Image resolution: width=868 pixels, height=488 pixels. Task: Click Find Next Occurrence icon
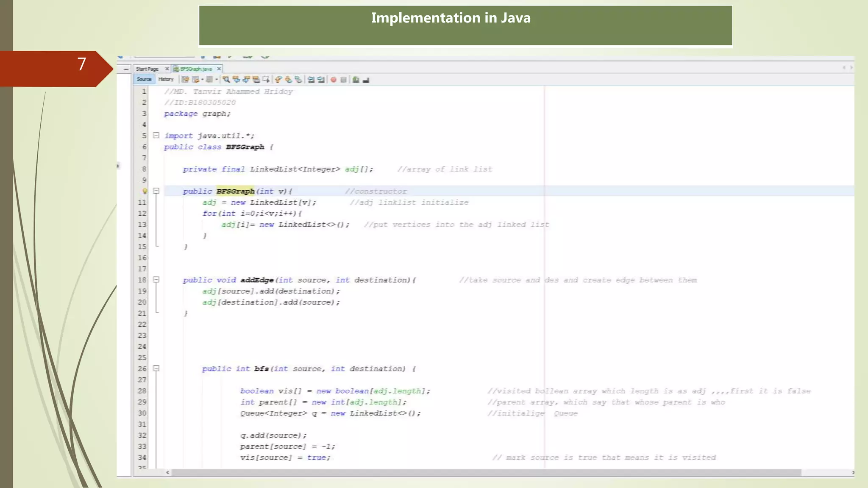(x=246, y=79)
